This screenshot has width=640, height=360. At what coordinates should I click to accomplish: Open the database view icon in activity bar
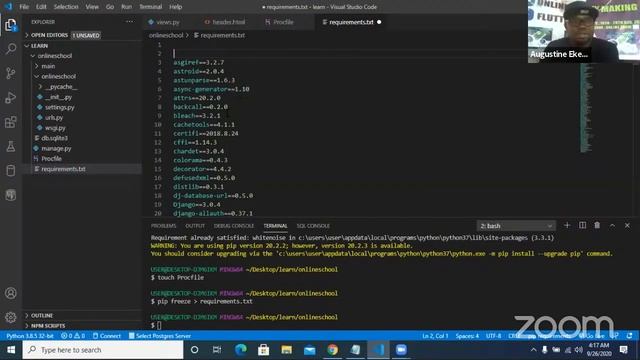coord(11,170)
